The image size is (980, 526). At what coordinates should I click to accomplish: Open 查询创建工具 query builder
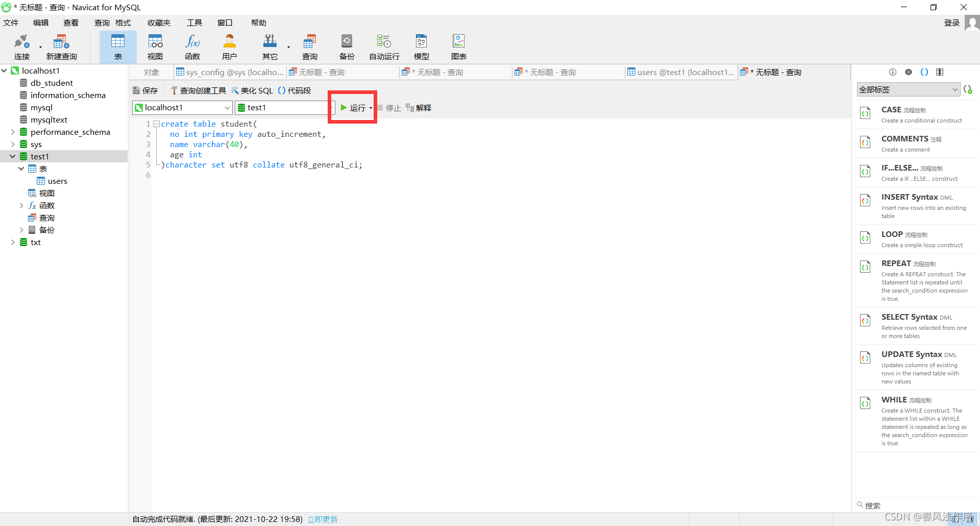(199, 90)
